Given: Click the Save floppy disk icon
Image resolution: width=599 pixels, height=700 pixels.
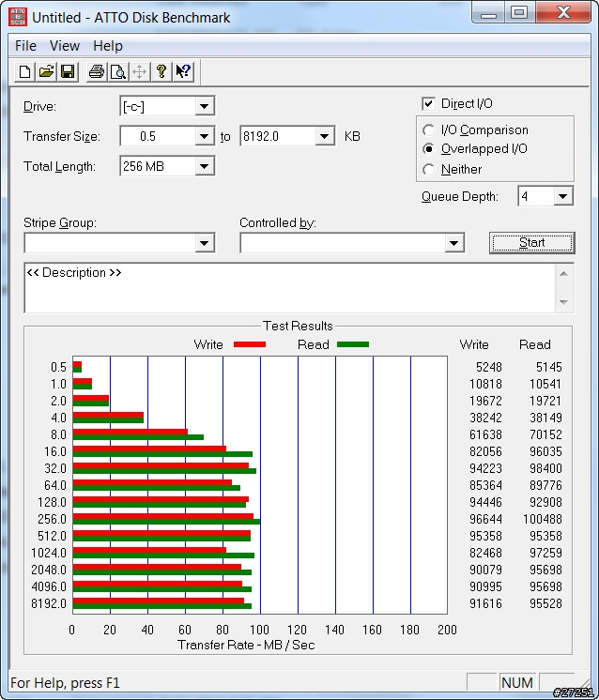Looking at the screenshot, I should 68,72.
